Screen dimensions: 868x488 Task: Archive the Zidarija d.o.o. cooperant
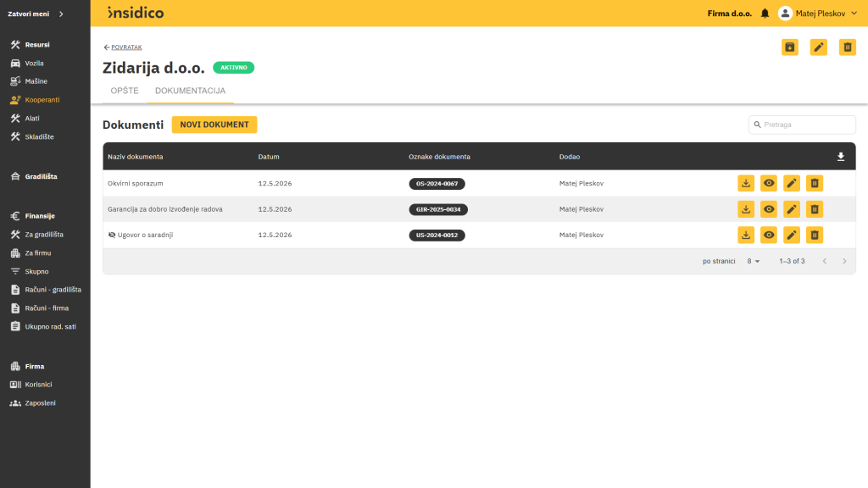pos(790,47)
